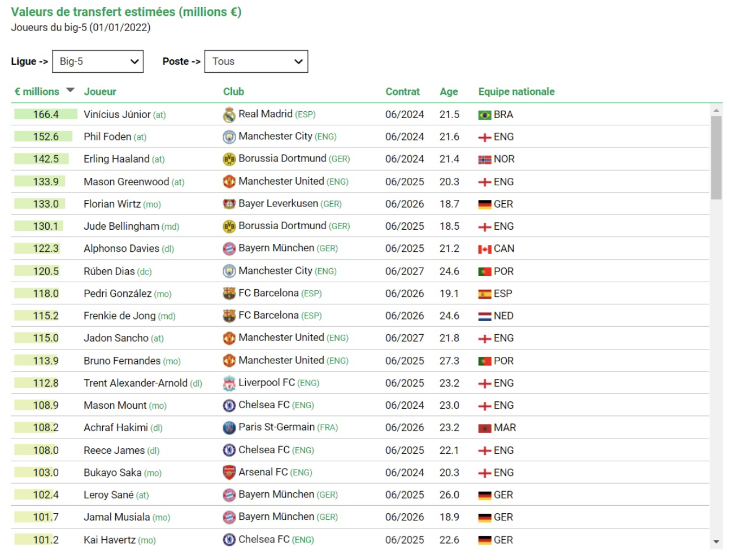Click the Real Madrid crest icon
This screenshot has height=560, width=730.
229,115
